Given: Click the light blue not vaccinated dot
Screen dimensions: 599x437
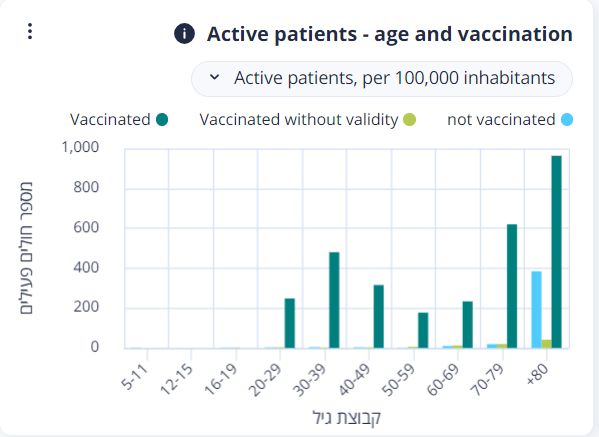Looking at the screenshot, I should pyautogui.click(x=567, y=120).
